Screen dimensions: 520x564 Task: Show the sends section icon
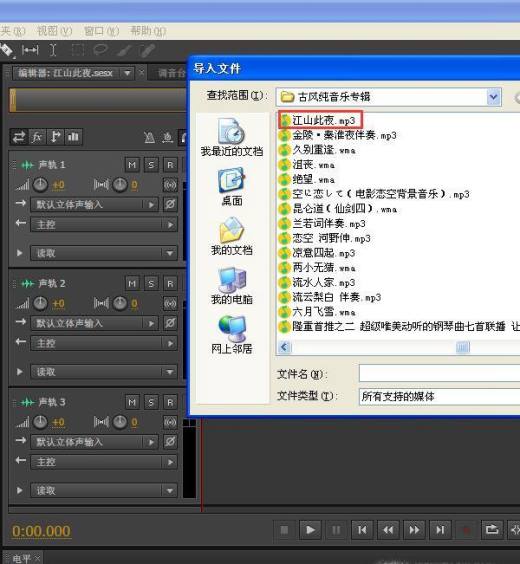[x=55, y=137]
